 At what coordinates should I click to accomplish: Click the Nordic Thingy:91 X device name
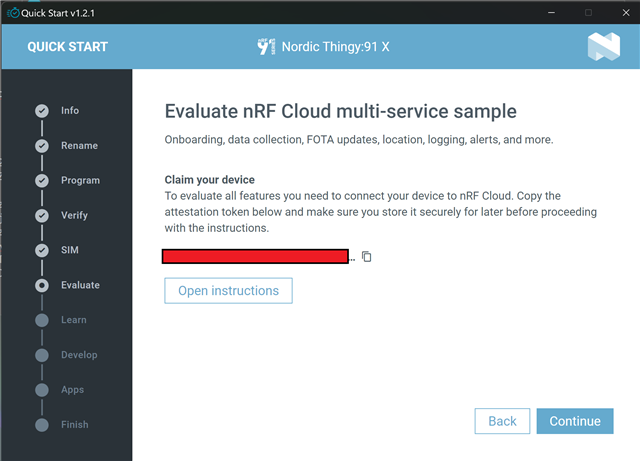point(336,47)
